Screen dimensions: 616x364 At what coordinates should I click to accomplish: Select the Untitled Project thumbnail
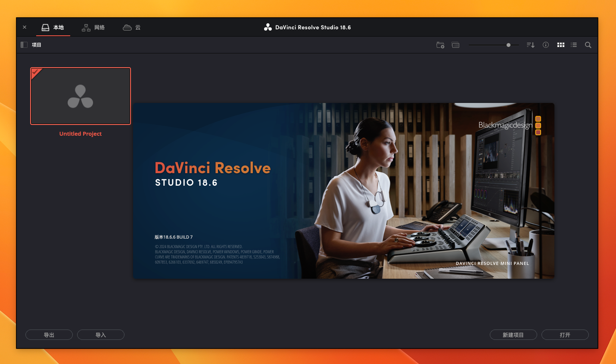coord(81,96)
